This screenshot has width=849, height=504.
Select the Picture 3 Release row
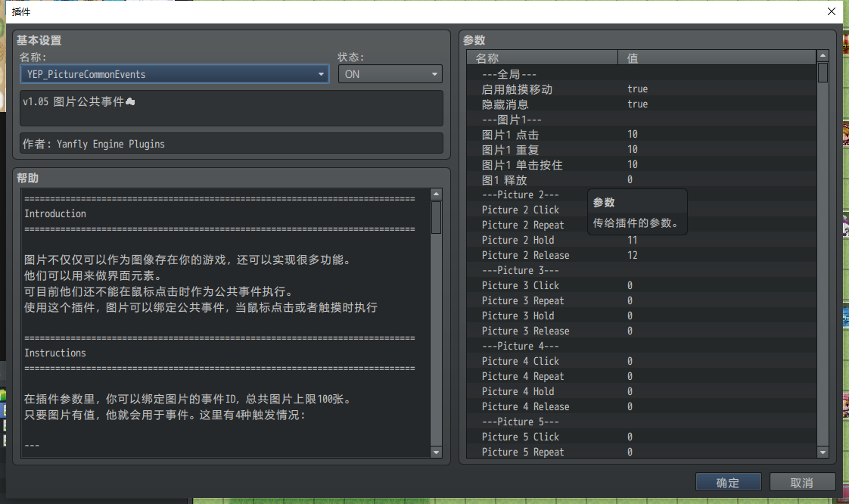click(x=642, y=331)
